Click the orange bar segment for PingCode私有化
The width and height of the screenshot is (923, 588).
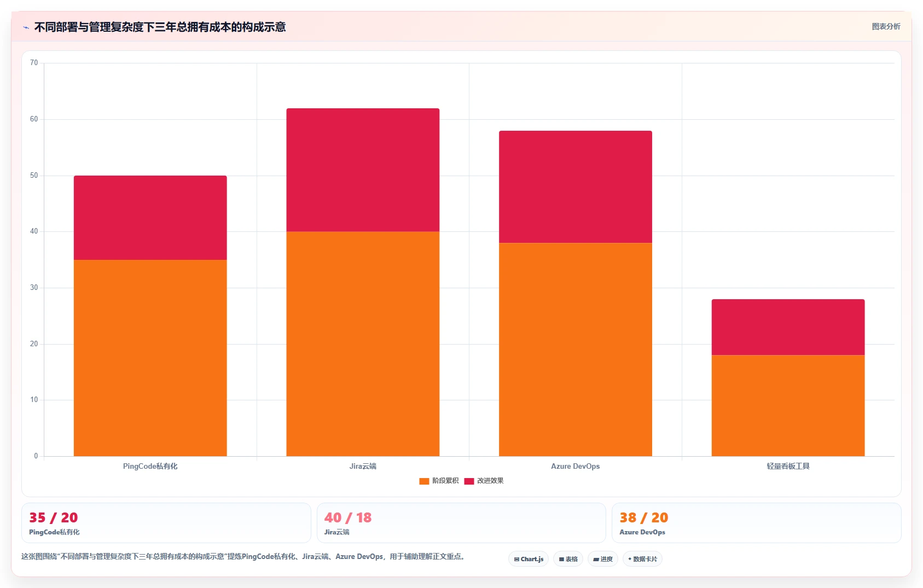point(150,358)
